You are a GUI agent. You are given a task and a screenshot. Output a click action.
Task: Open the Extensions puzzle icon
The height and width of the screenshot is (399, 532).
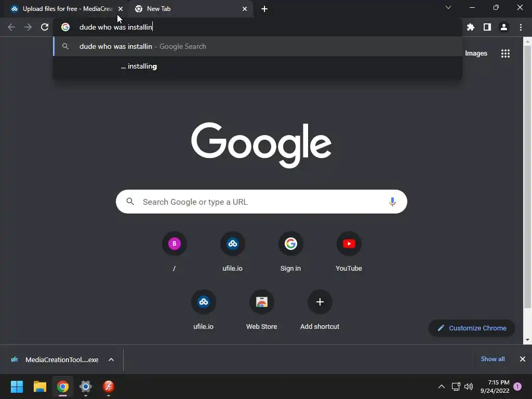471,27
